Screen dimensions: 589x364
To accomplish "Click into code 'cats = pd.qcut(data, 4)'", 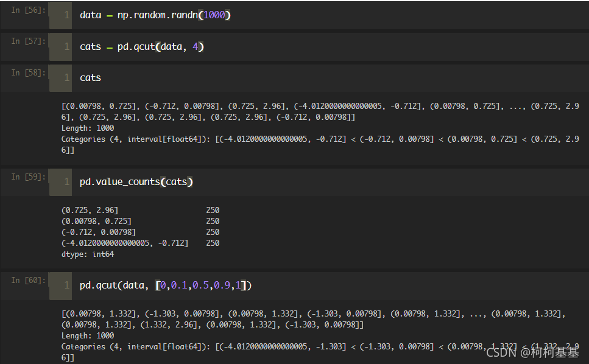I will click(x=141, y=46).
